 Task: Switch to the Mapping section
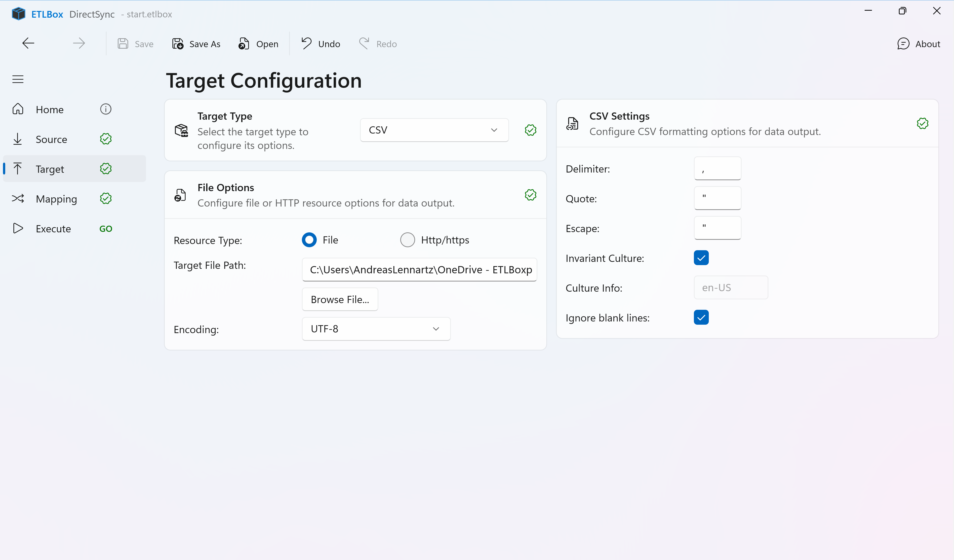56,198
